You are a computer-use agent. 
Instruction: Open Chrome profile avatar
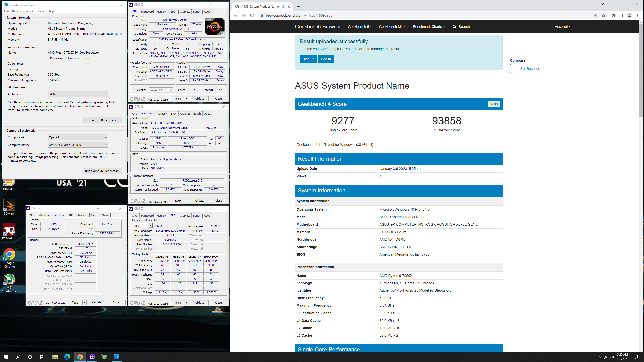[x=630, y=15]
